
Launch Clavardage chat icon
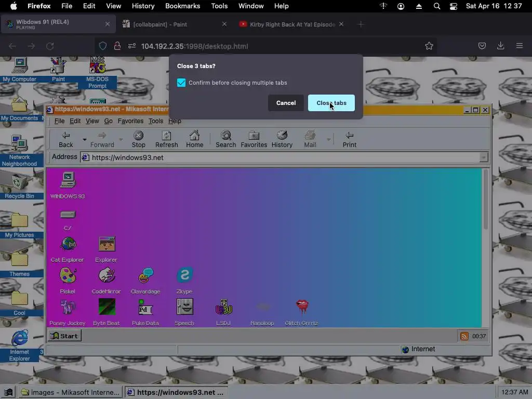[145, 281]
